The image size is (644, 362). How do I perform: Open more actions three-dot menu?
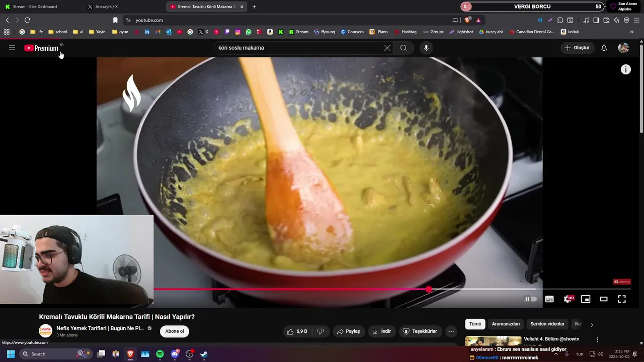coord(451,331)
